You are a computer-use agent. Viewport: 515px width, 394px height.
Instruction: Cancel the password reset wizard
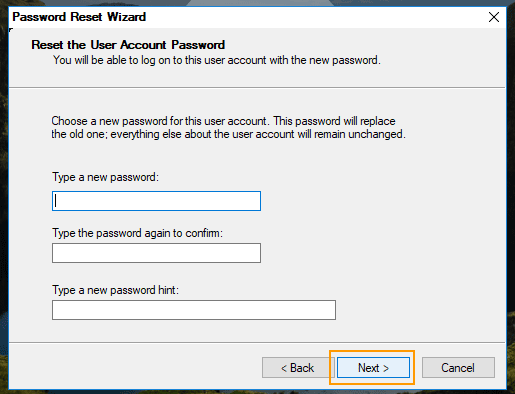(458, 368)
